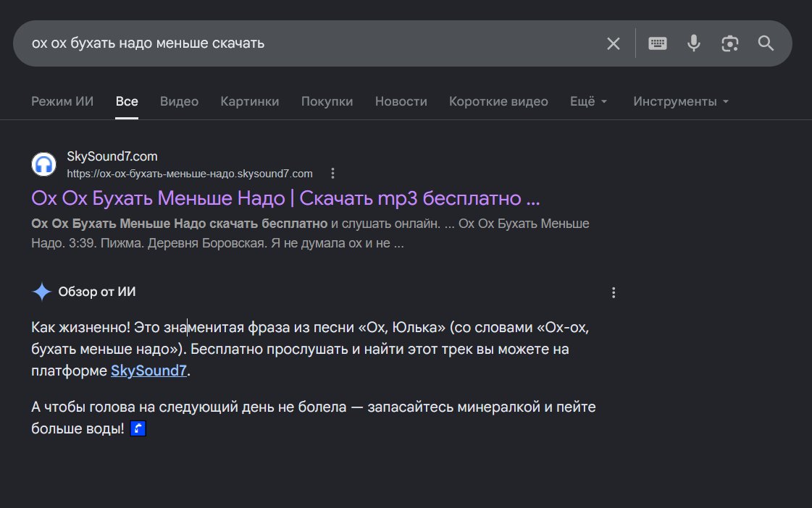Click paragraph 'А чтобы голова на следующий'
Image resolution: width=812 pixels, height=508 pixels.
point(314,418)
